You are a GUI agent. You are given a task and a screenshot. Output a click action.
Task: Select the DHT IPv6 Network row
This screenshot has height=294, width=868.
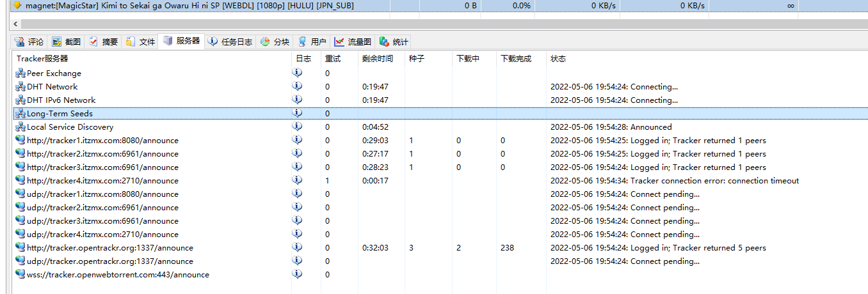coord(61,100)
